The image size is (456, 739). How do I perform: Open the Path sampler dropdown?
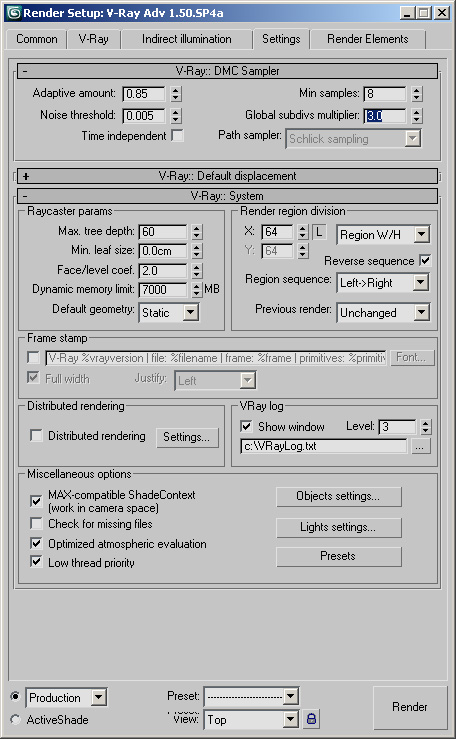[x=353, y=139]
